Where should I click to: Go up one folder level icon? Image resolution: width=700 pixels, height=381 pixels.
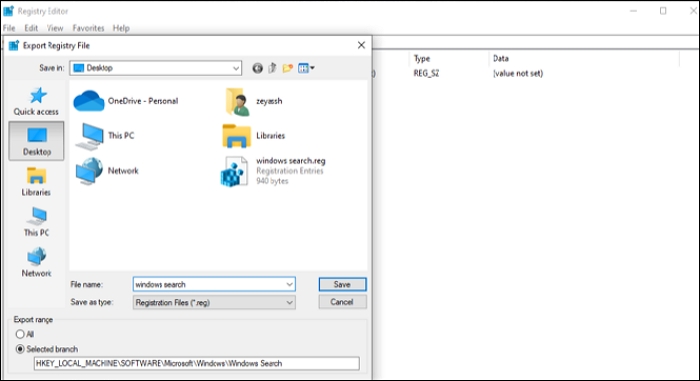point(272,68)
